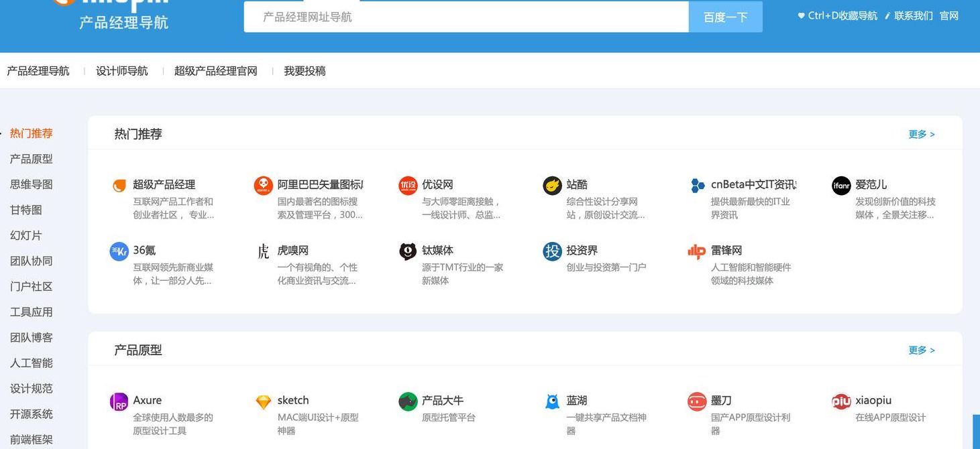This screenshot has height=449, width=980.
Task: Open the 超级产品经理官网 tab
Action: tap(216, 71)
